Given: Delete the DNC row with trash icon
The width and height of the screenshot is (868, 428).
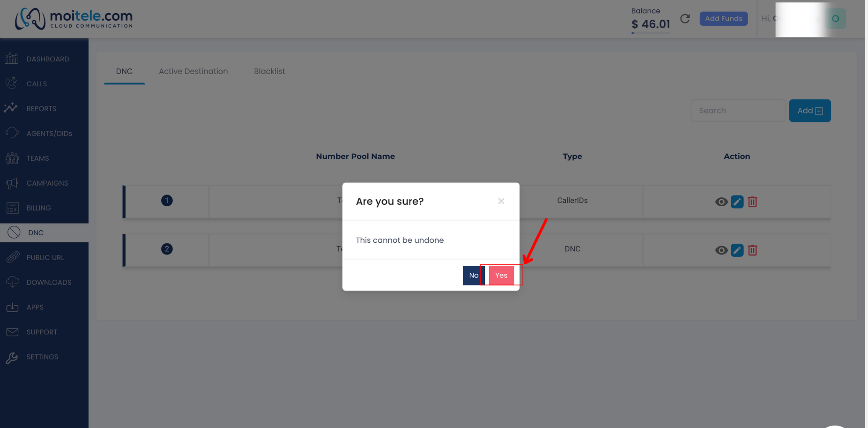Looking at the screenshot, I should coord(752,250).
